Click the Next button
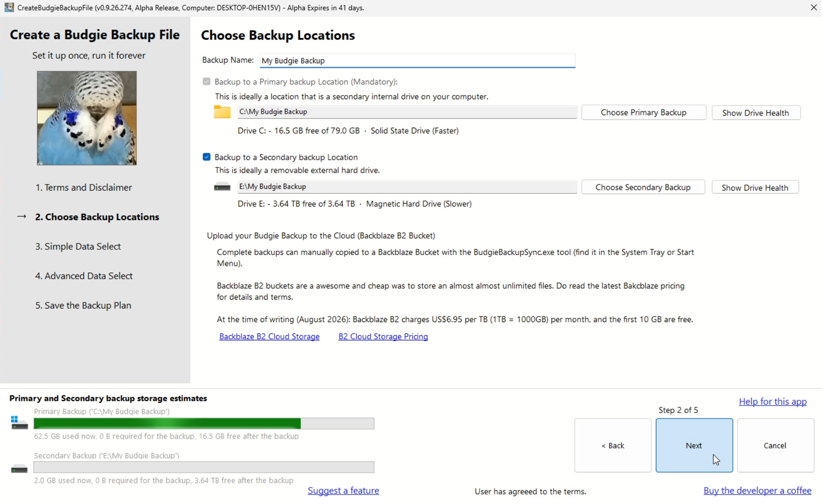 694,445
